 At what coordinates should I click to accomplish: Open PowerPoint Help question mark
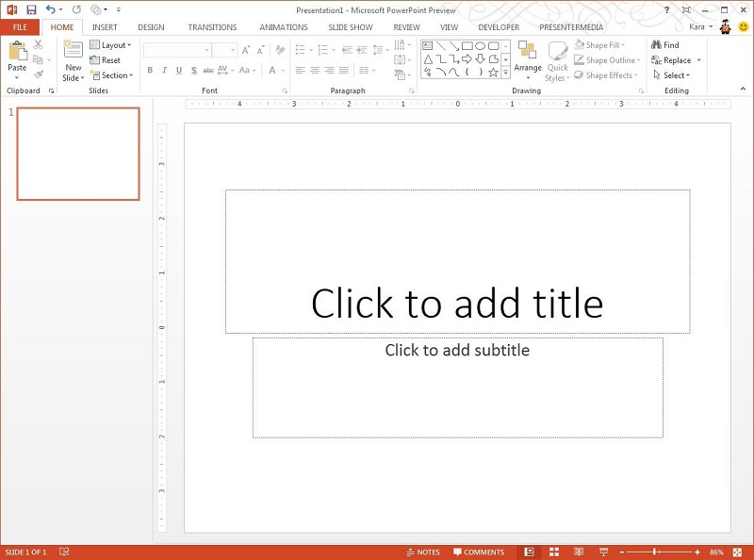[x=666, y=9]
